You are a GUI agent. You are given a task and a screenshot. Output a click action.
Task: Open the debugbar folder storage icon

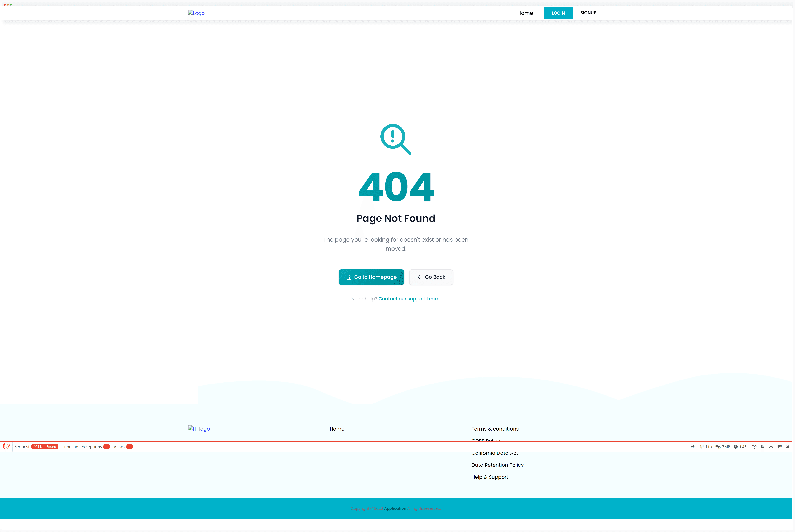(x=763, y=447)
